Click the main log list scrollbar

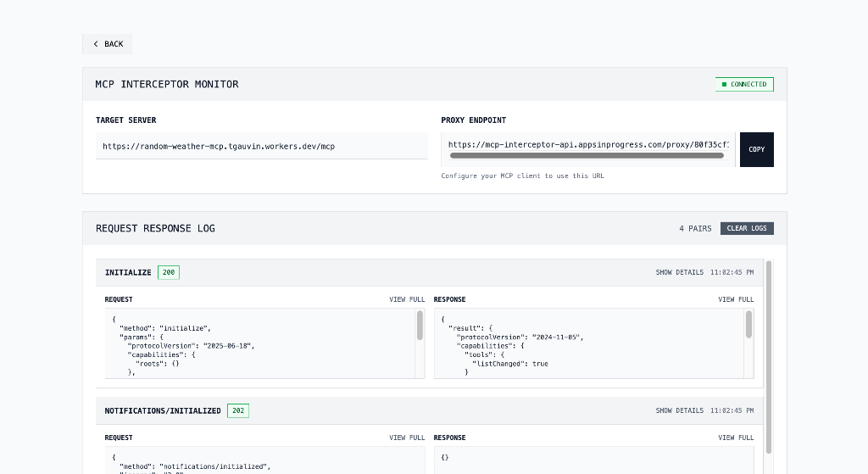(x=769, y=356)
